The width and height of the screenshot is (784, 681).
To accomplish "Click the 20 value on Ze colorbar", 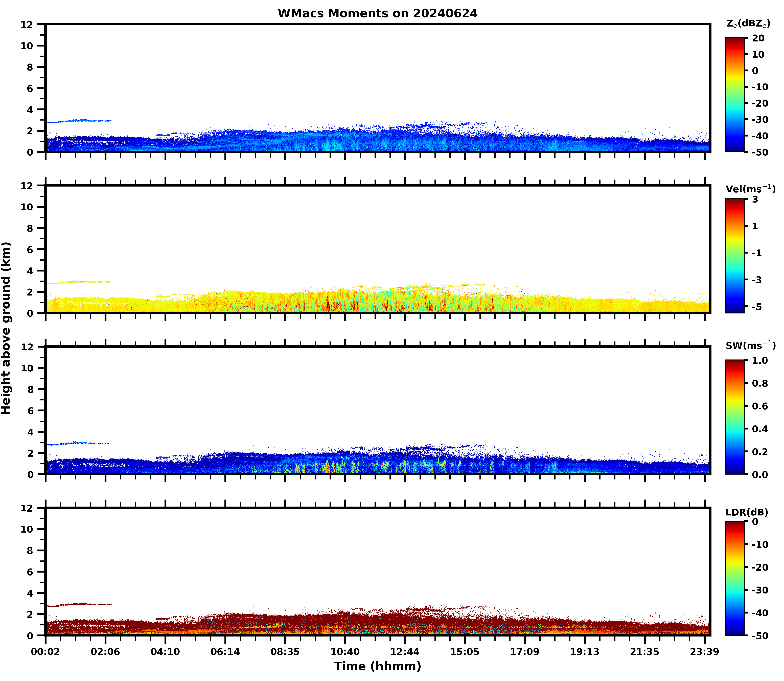I will click(x=758, y=38).
